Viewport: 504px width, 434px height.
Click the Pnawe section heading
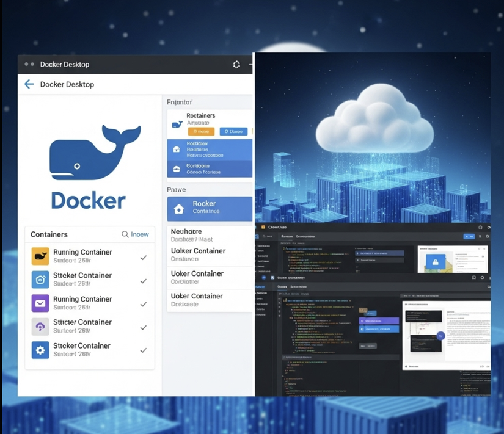[176, 190]
